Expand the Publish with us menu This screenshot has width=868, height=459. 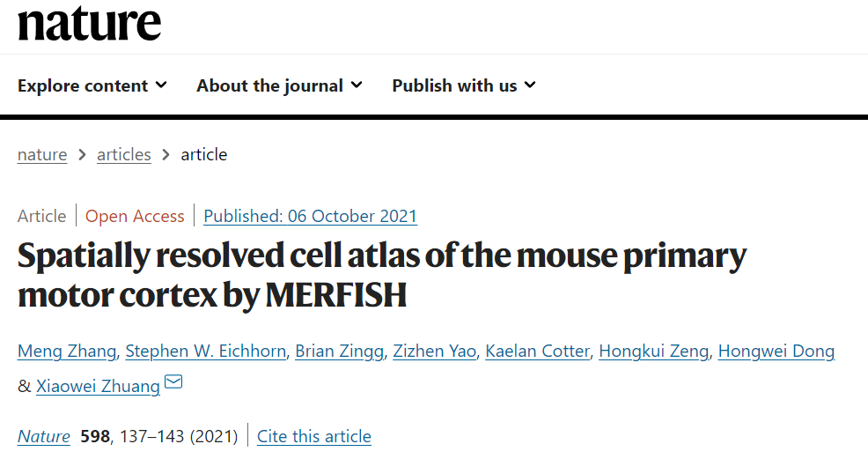click(x=464, y=85)
